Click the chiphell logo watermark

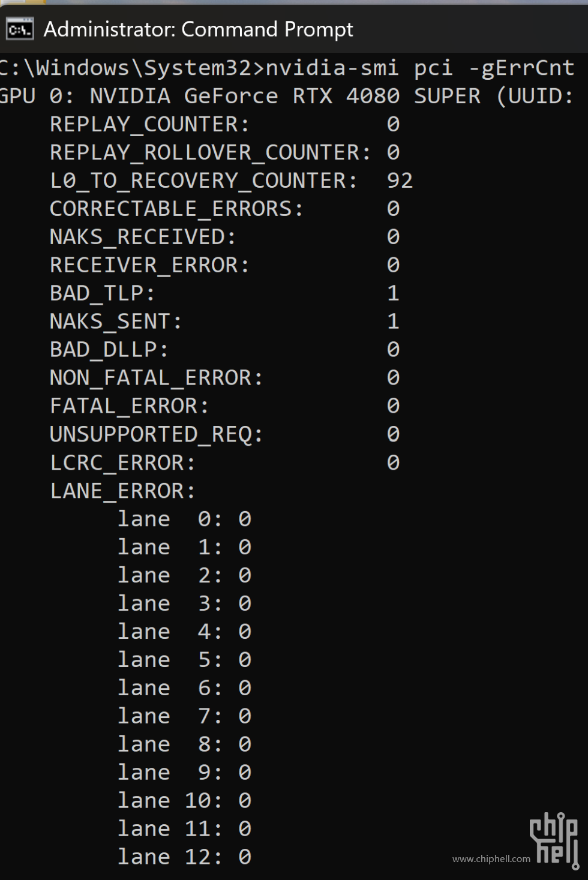tap(554, 838)
